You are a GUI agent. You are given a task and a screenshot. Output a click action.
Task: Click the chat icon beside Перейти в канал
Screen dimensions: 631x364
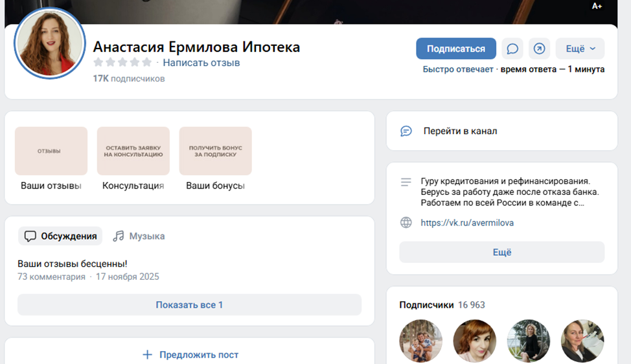[406, 131]
